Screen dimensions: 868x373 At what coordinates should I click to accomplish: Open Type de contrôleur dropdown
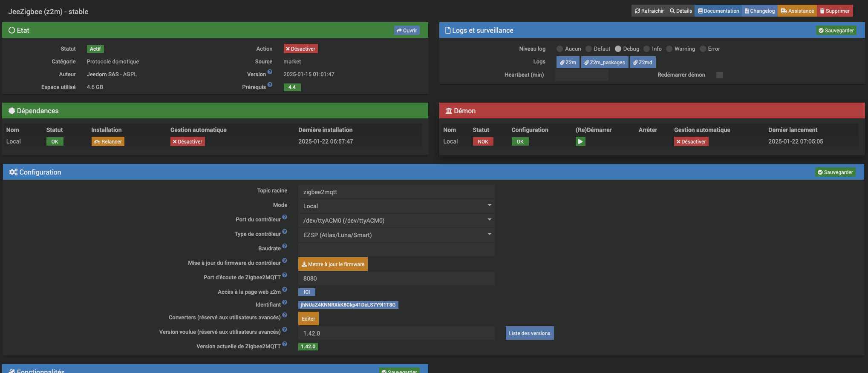[396, 235]
